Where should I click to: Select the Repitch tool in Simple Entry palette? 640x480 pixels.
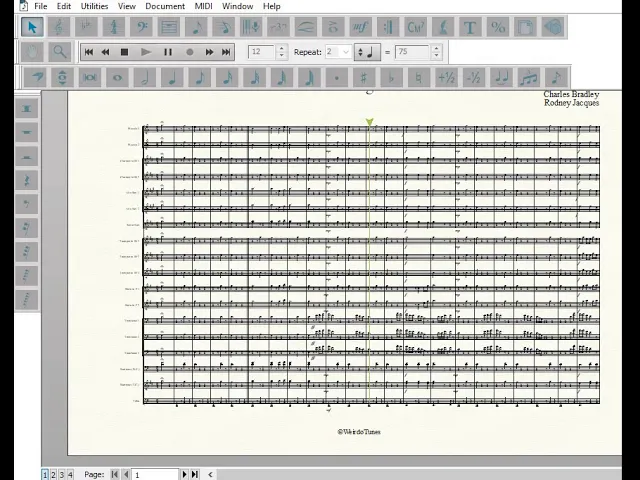(62, 77)
